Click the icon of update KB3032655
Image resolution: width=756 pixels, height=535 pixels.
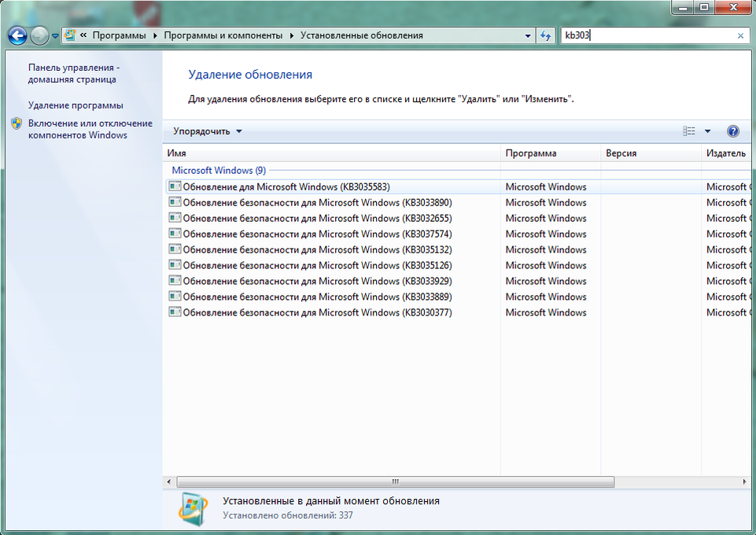pos(175,218)
